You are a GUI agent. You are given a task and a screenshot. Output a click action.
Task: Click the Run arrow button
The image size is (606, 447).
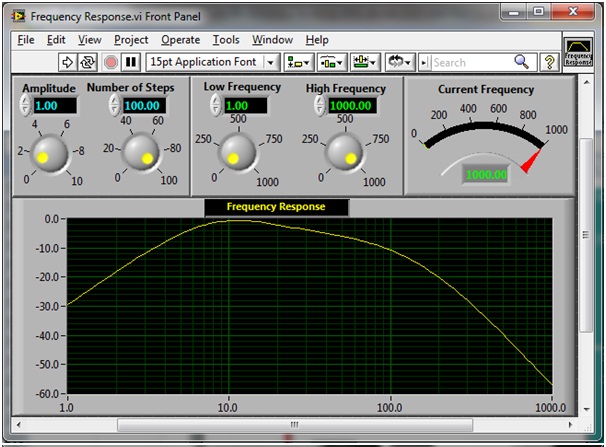click(68, 62)
